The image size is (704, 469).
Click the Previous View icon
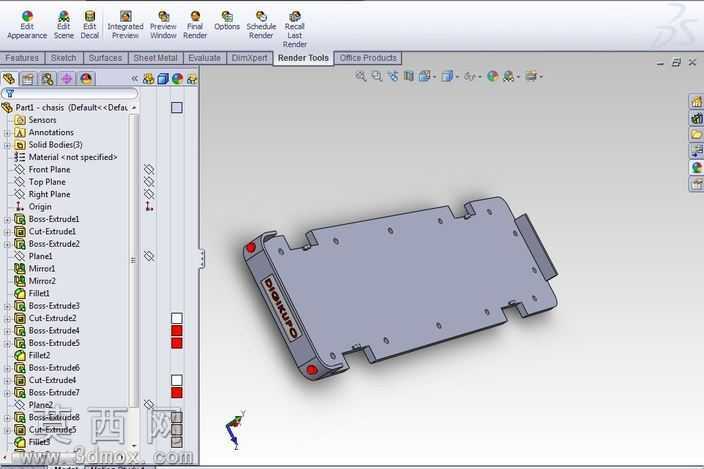pyautogui.click(x=393, y=76)
